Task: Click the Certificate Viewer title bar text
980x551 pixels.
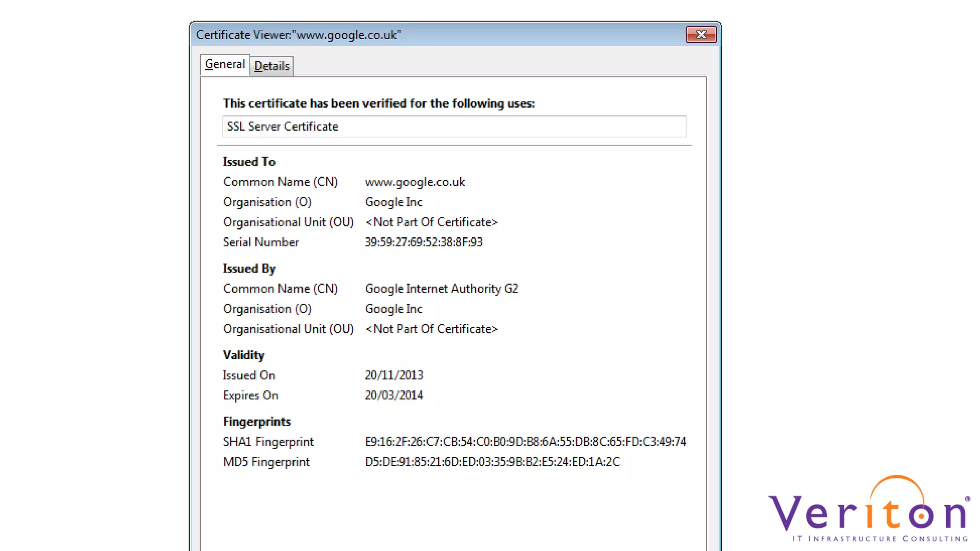Action: pos(298,35)
